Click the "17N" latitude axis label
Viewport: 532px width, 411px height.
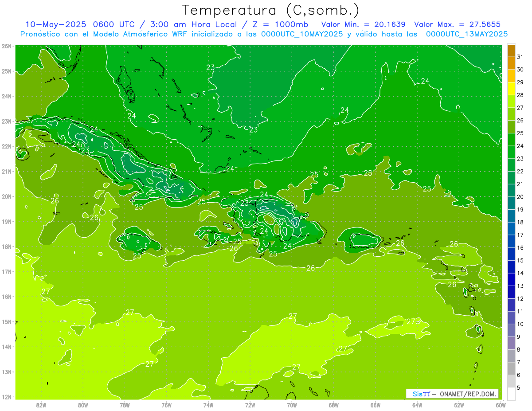[7, 271]
